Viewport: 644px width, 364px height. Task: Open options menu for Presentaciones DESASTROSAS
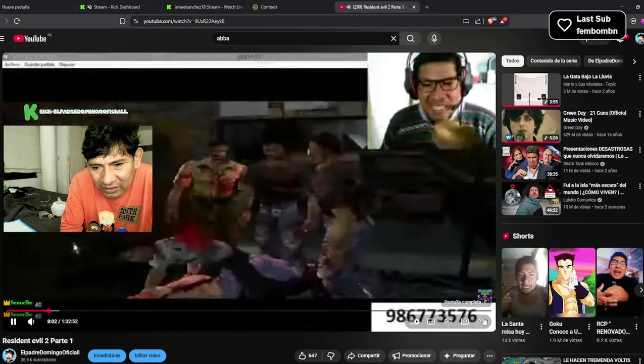click(639, 150)
